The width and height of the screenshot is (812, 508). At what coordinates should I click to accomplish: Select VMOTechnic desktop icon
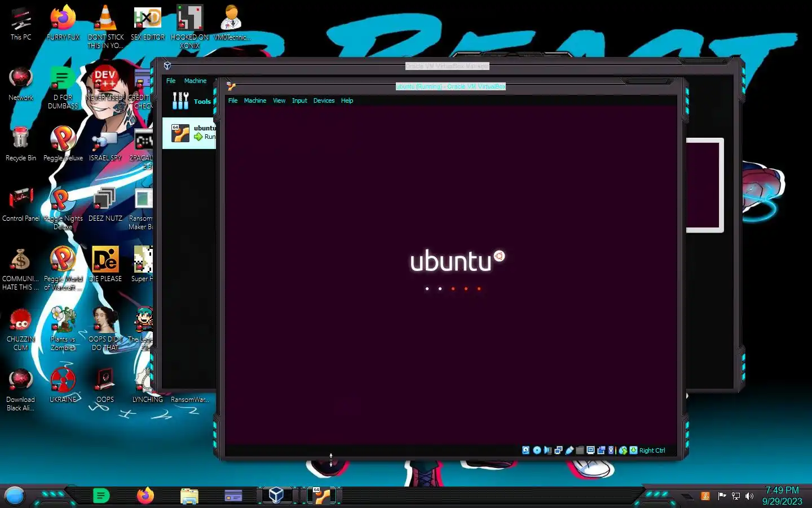point(231,23)
